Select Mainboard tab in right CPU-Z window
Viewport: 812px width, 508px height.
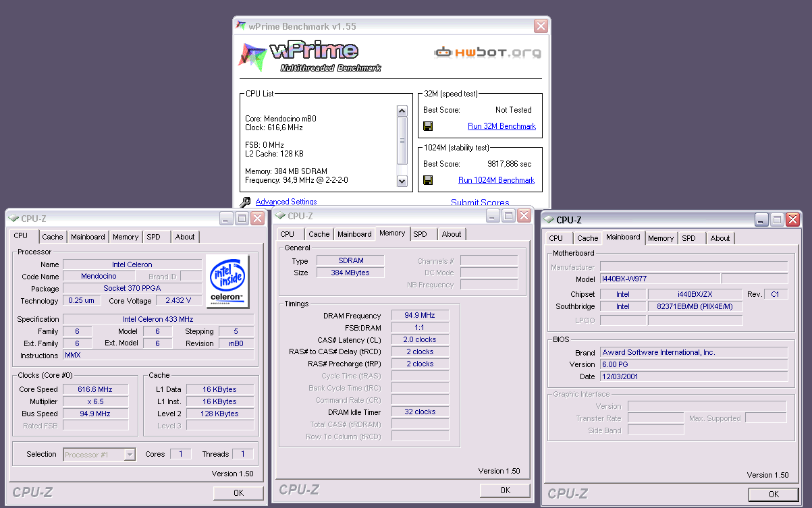click(x=623, y=237)
